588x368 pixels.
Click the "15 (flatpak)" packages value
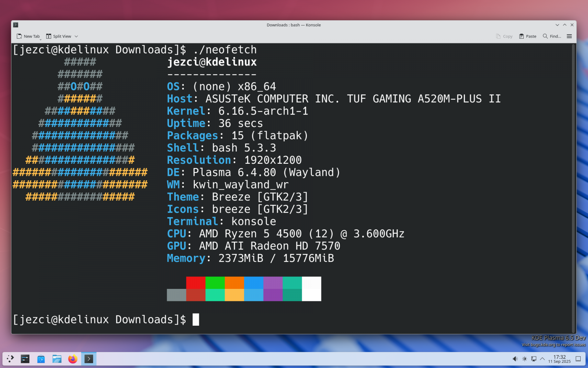(x=270, y=135)
